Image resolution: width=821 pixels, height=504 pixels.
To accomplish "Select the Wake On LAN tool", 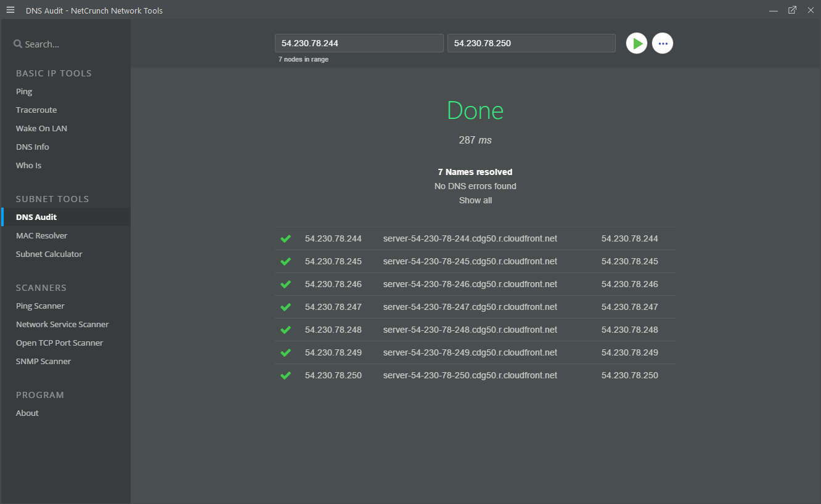I will [41, 128].
